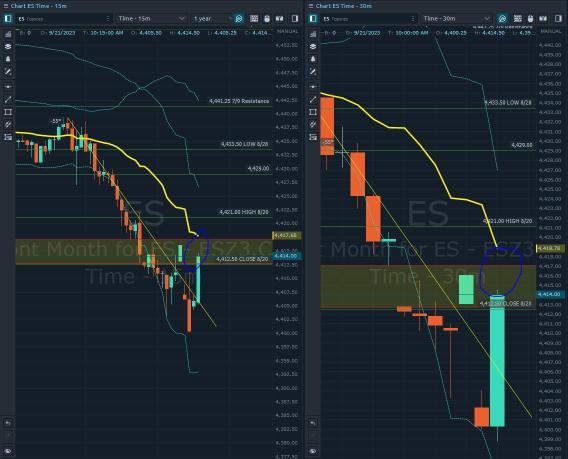
Task: Toggle the eye visibility icon in 30m sidebar
Action: [x=313, y=451]
